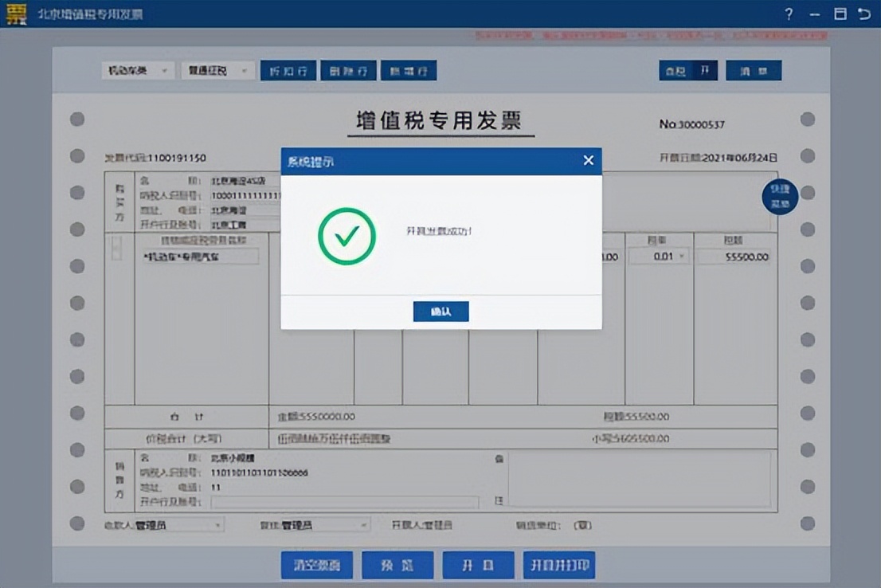Click the 折扣行 toolbar button
This screenshot has width=881, height=588.
coord(288,70)
